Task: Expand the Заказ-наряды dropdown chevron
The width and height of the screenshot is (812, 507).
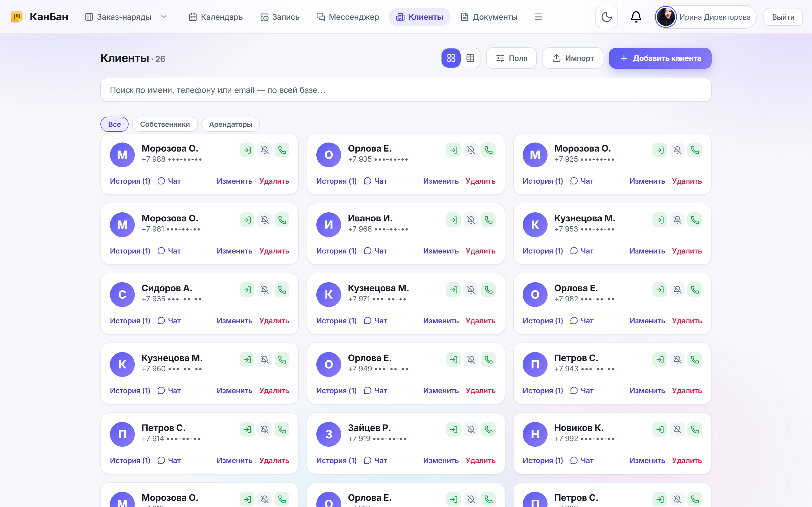Action: pos(164,17)
